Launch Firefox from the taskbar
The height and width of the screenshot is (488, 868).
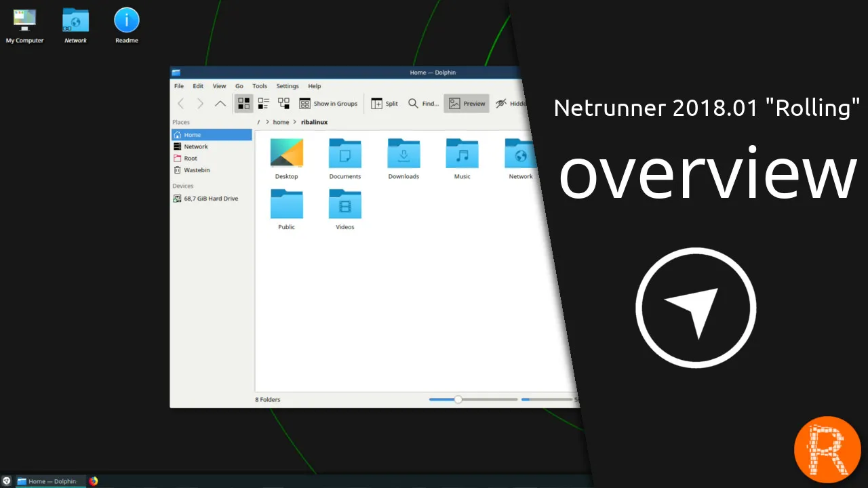[94, 481]
